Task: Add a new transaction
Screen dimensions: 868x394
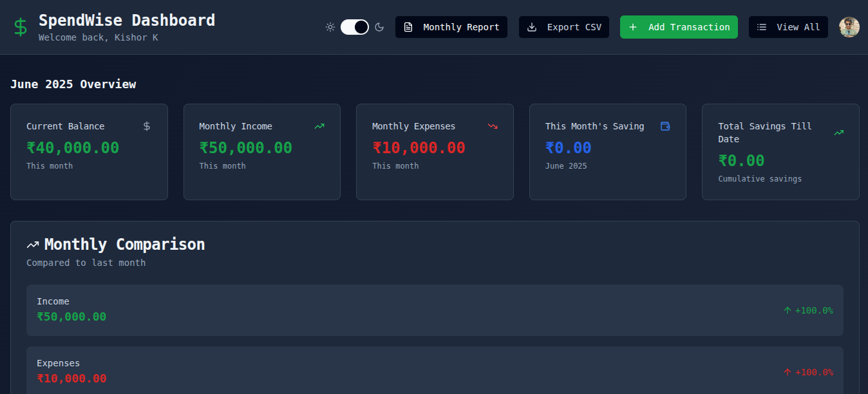Action: pos(679,27)
